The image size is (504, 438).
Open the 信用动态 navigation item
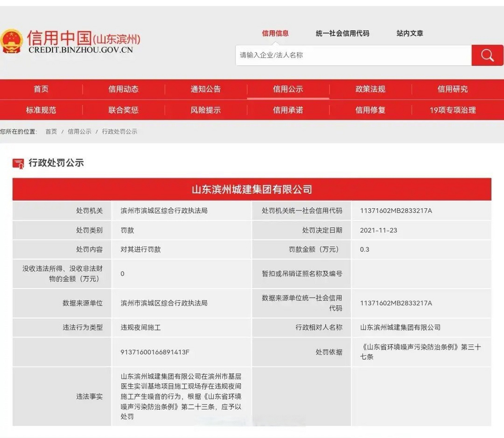coord(123,89)
